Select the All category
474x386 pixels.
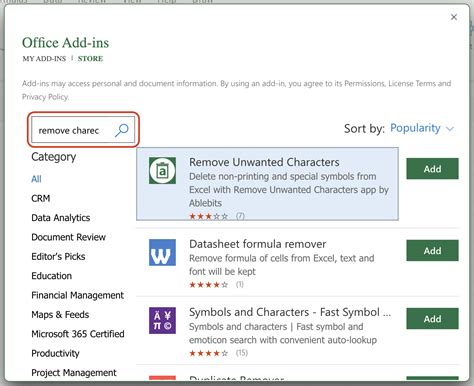click(36, 179)
